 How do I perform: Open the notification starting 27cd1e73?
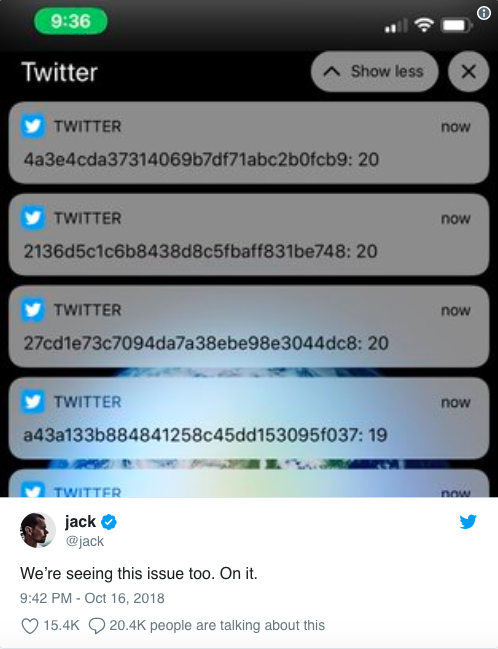click(x=249, y=327)
